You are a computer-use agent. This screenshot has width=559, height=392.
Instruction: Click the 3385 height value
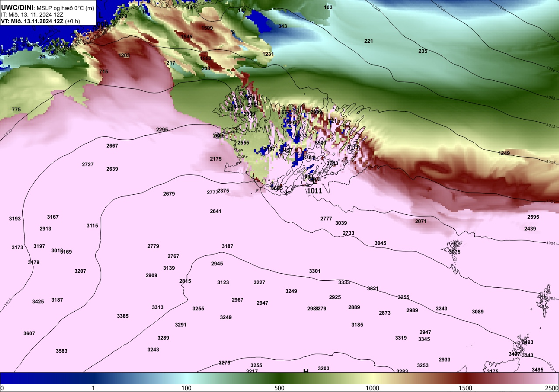tap(123, 316)
